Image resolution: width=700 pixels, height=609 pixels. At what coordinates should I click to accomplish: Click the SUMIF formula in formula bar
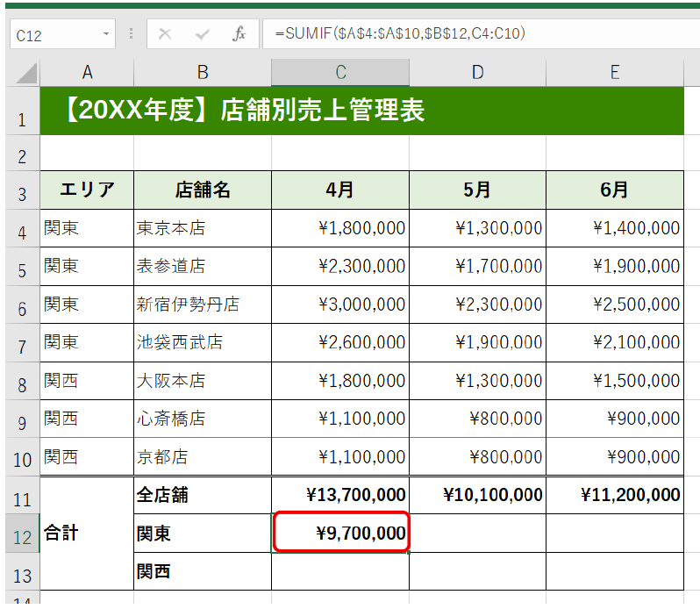tap(399, 34)
